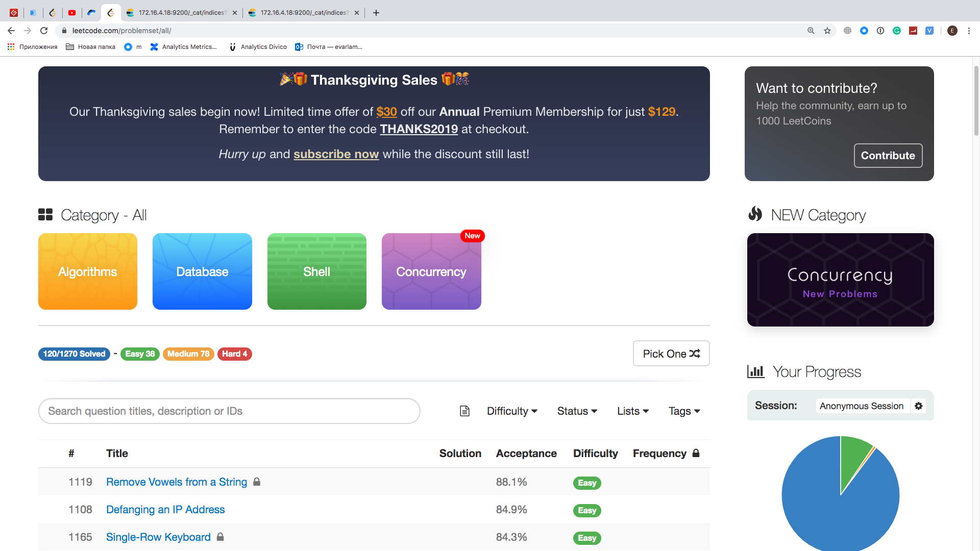Focus the search question titles field
This screenshot has height=551, width=980.
pos(229,411)
